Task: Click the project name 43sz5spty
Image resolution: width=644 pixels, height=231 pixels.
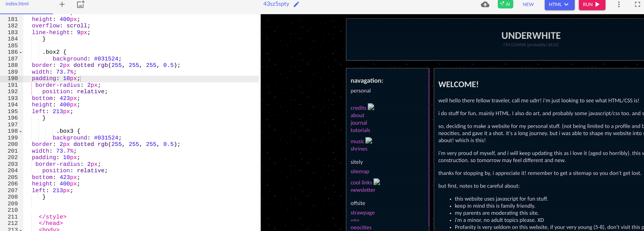Action: (276, 4)
